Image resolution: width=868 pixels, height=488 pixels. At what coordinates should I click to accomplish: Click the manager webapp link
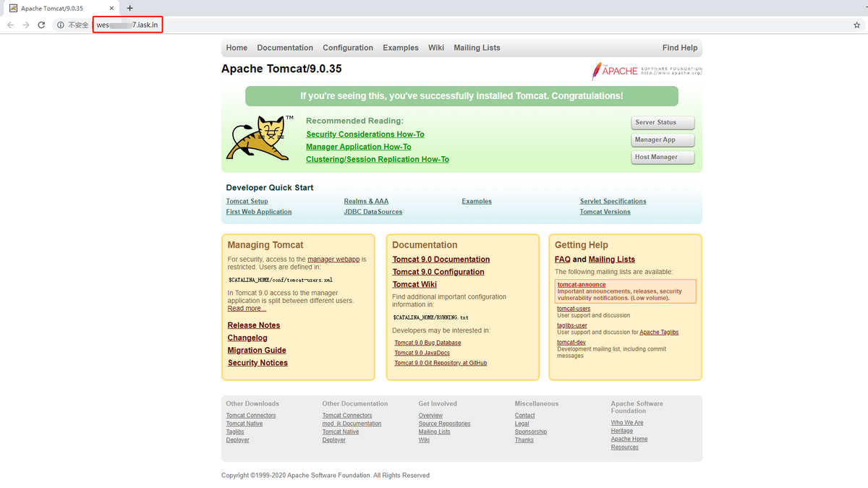pyautogui.click(x=333, y=259)
